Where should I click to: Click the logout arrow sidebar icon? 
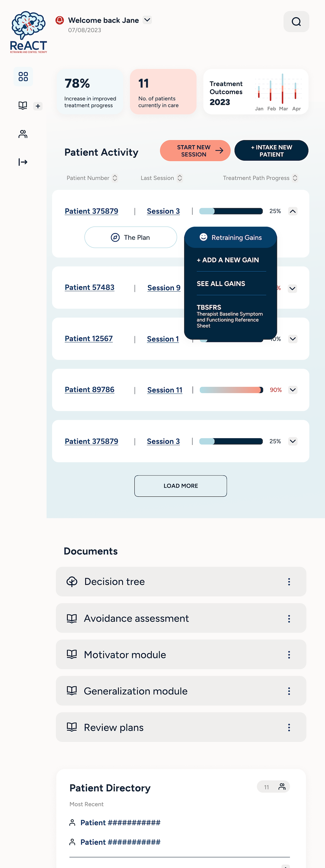click(x=23, y=162)
